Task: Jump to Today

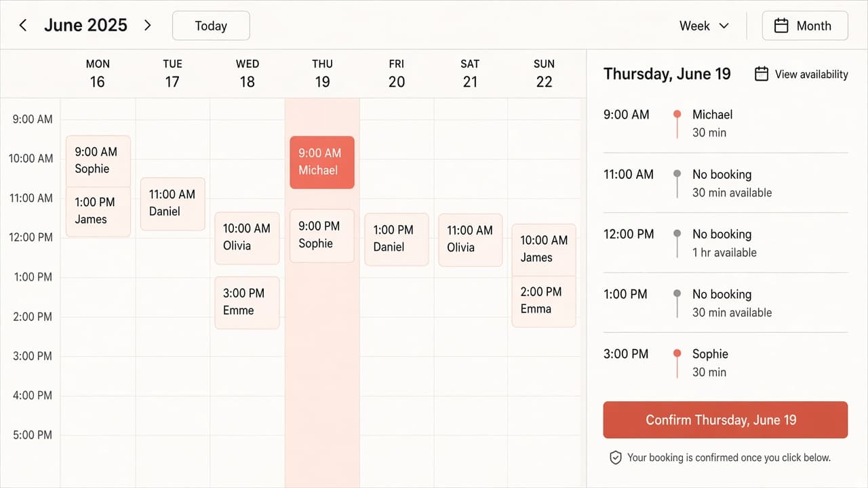Action: pos(211,26)
